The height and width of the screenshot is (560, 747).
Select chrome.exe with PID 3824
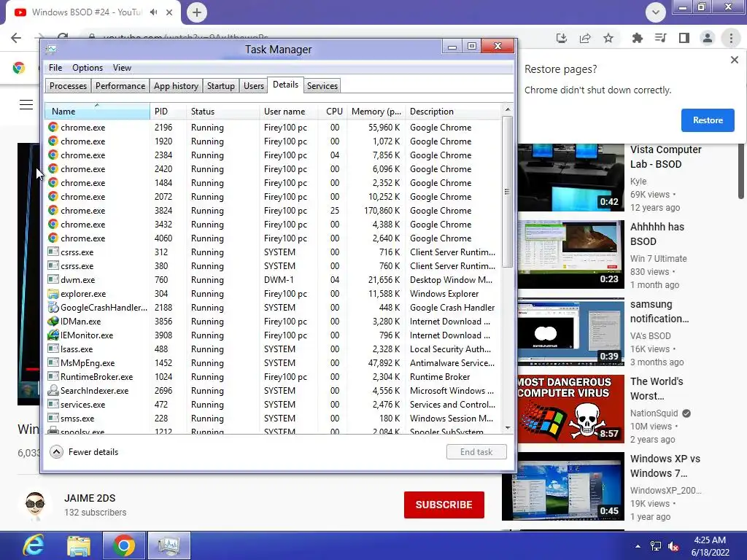[274, 211]
